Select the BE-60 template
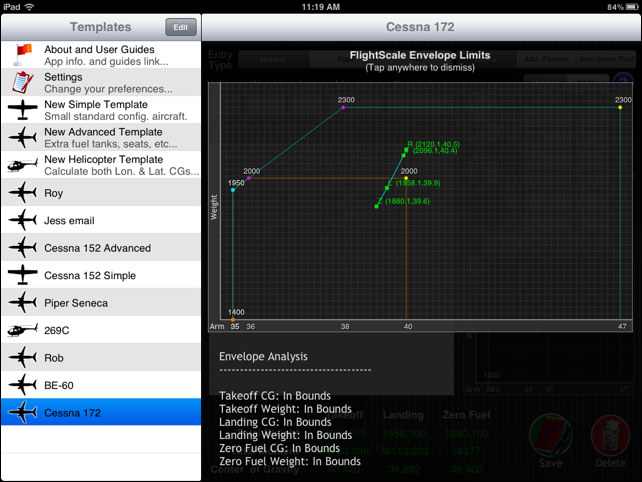Viewport: 642px width, 482px height. [100, 385]
